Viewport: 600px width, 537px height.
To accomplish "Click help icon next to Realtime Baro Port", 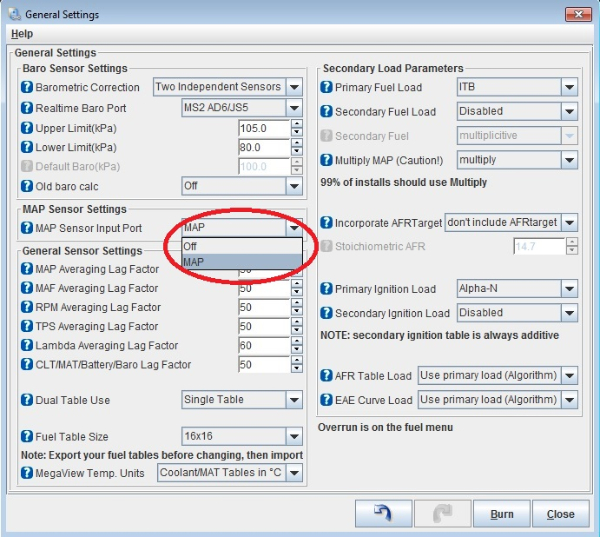I will 28,108.
